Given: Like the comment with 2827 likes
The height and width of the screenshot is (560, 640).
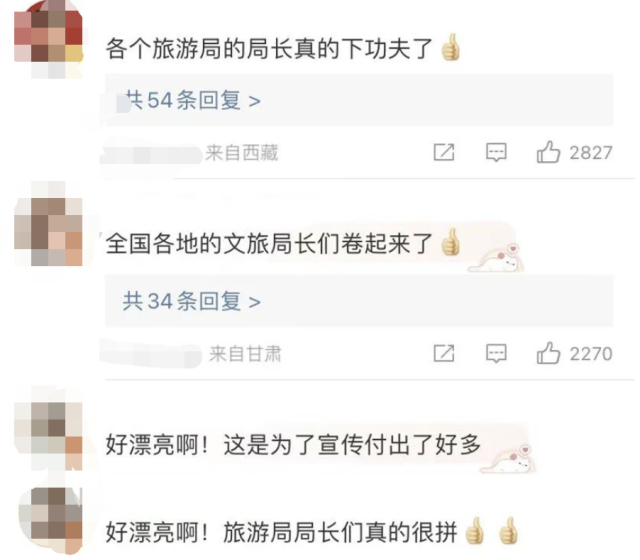Looking at the screenshot, I should (548, 153).
